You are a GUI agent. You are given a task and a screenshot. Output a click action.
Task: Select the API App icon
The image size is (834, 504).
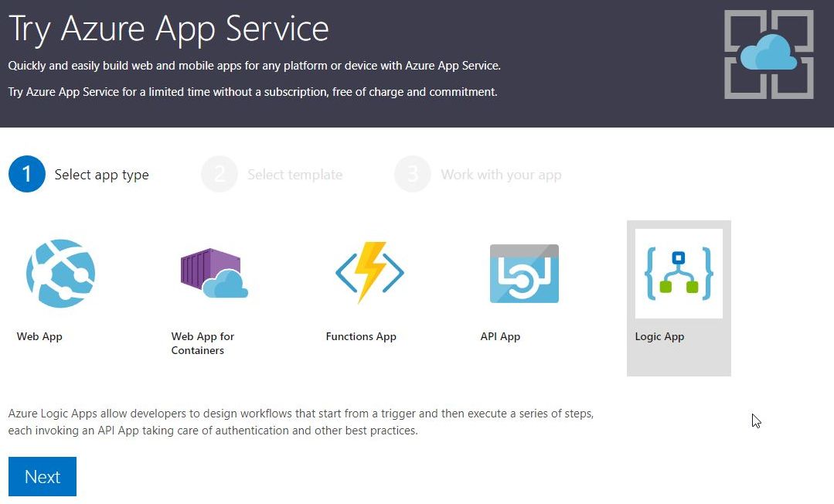click(x=524, y=273)
